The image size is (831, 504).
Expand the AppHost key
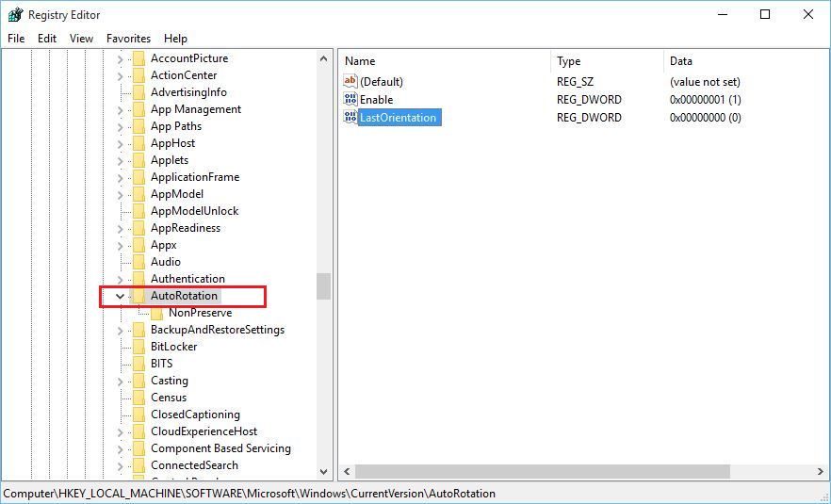tap(121, 143)
